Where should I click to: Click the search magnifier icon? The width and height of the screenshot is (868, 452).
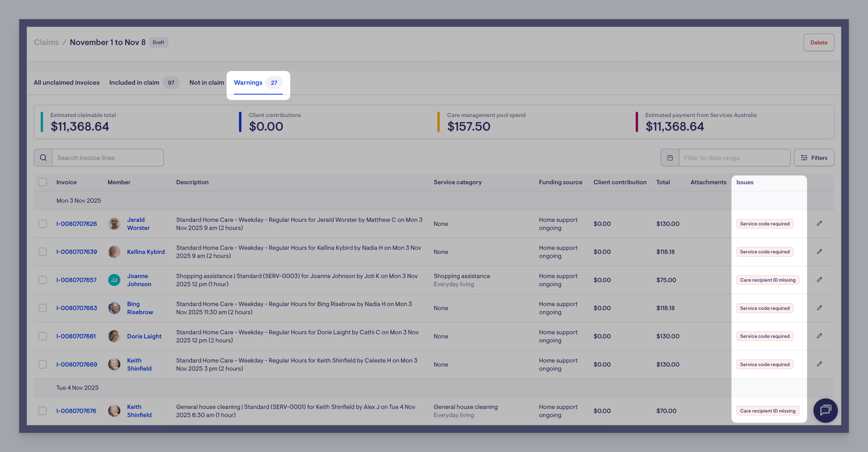(43, 158)
